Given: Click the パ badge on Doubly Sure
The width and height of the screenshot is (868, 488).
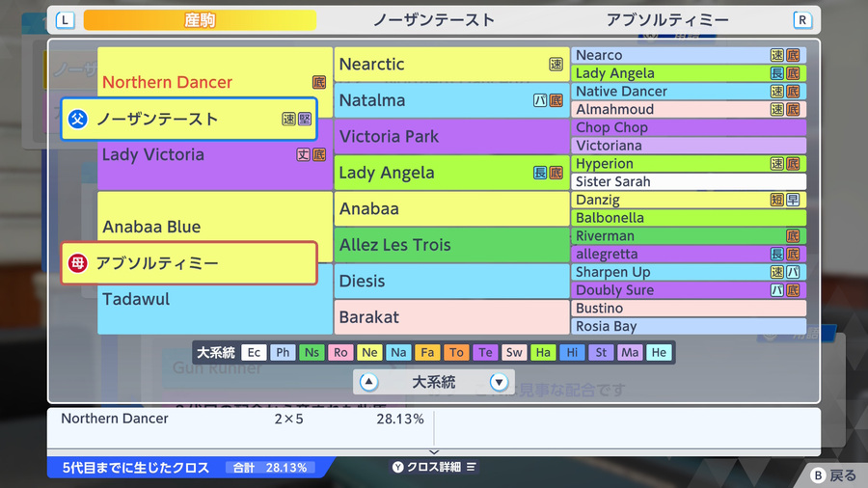Looking at the screenshot, I should tap(776, 290).
